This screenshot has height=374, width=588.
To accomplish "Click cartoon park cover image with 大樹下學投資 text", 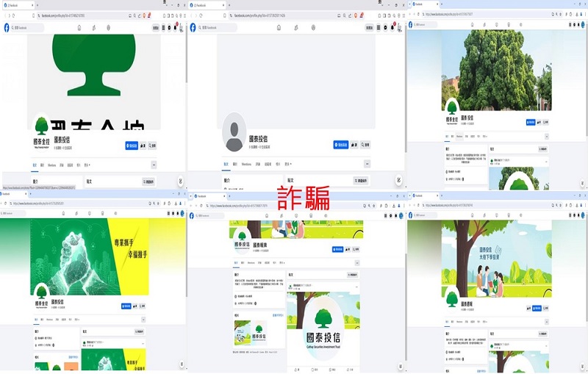I will [x=497, y=259].
